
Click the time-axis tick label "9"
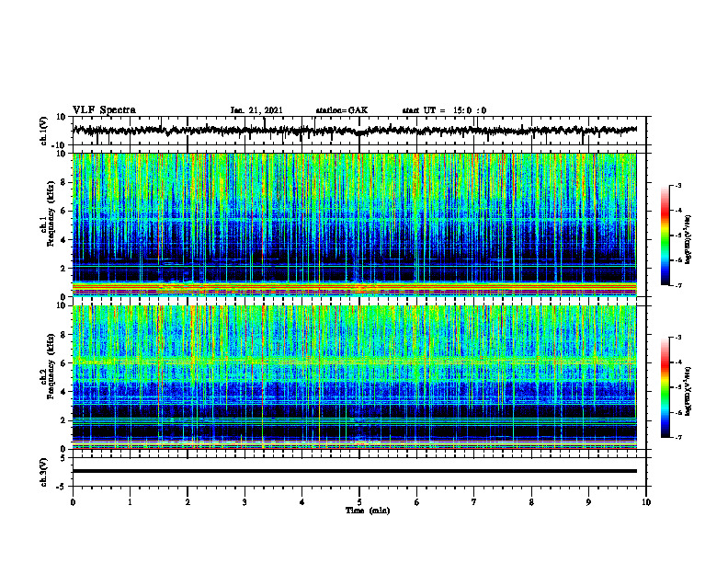[588, 502]
